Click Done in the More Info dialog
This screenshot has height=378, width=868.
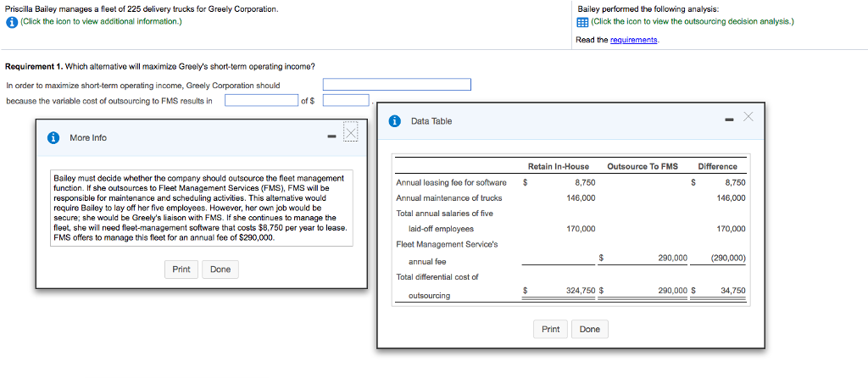tap(220, 270)
